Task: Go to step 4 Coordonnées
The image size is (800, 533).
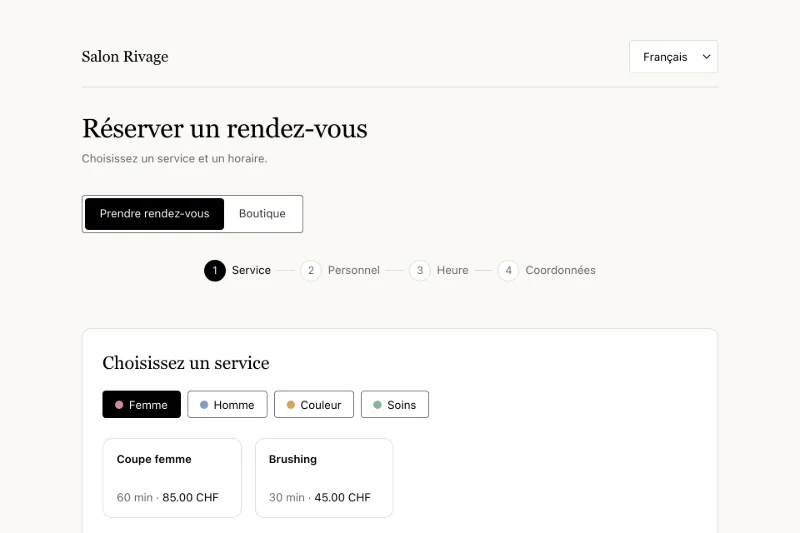Action: (x=547, y=270)
